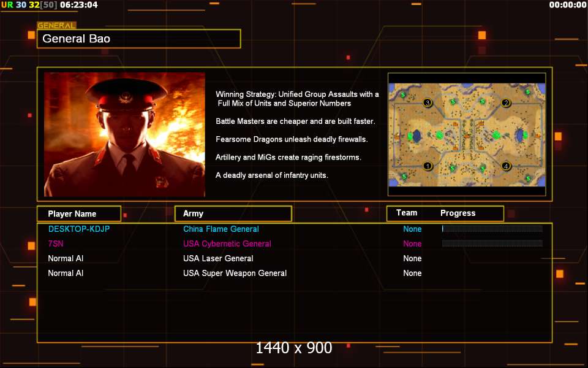Image resolution: width=588 pixels, height=368 pixels.
Task: Click Team None in USA Laser General row
Action: click(412, 258)
